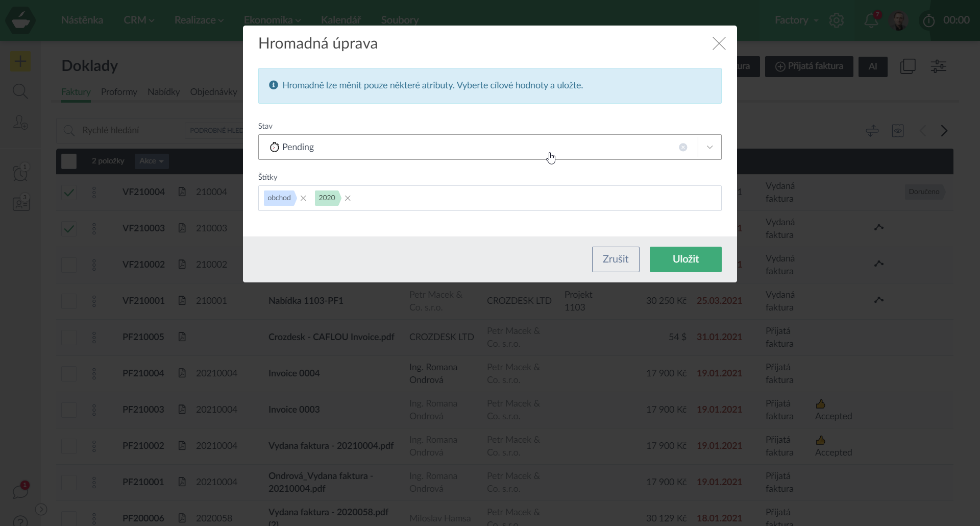Open the sidebar search icon
The width and height of the screenshot is (980, 526).
tap(20, 92)
